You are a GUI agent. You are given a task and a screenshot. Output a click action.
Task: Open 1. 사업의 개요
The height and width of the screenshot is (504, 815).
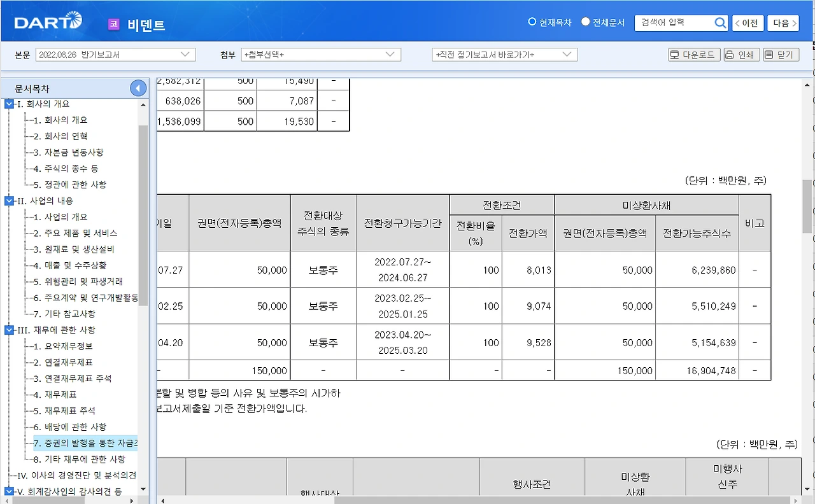point(60,217)
